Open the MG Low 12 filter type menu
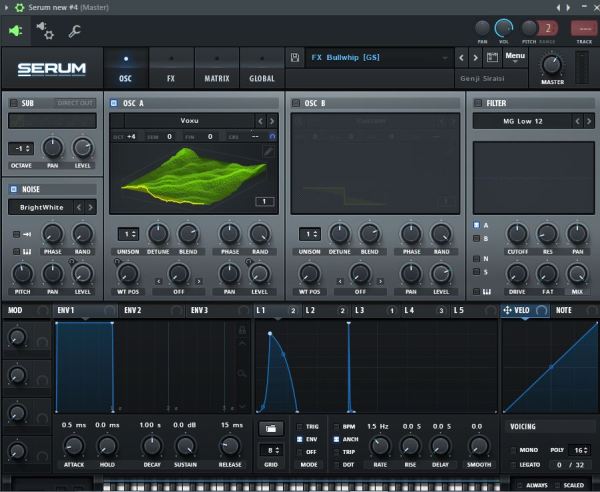This screenshot has width=600, height=492. pyautogui.click(x=522, y=121)
